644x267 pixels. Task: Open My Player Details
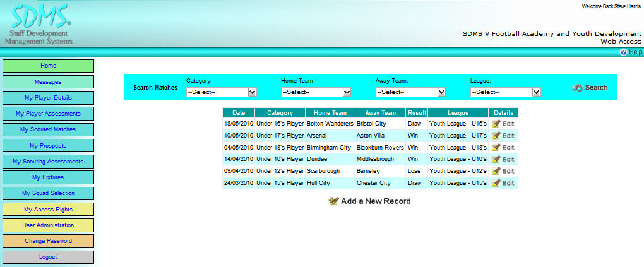click(48, 98)
